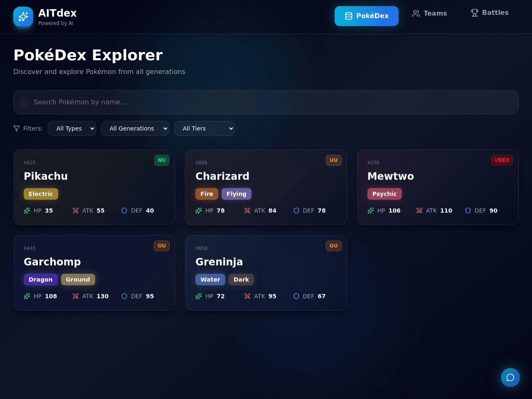Open the Greninja card
Viewport: 532px width, 399px height.
(x=266, y=273)
